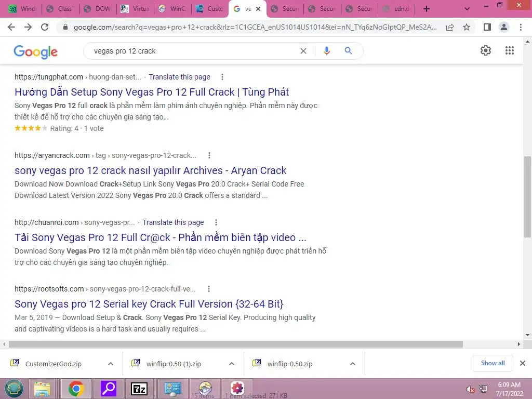The width and height of the screenshot is (532, 399).
Task: Bookmark this page with the star icon
Action: point(467,27)
